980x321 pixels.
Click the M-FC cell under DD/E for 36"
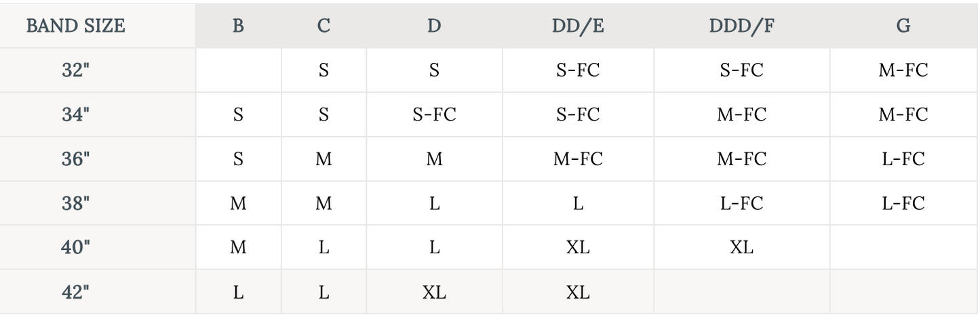pos(578,159)
